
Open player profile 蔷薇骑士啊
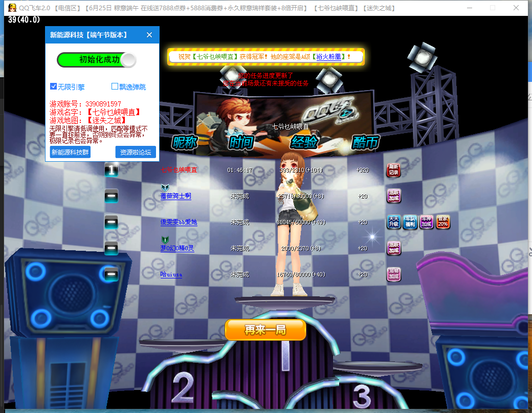176,196
